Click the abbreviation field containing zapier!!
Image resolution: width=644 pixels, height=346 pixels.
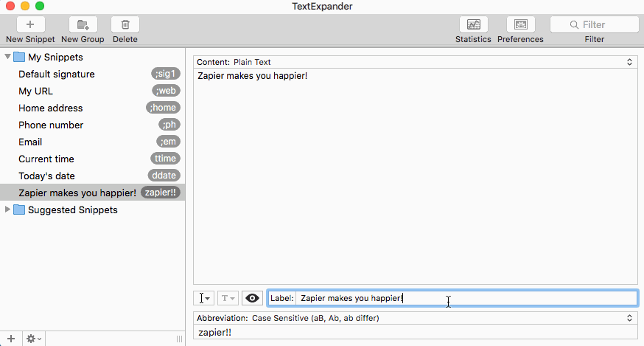(416, 333)
